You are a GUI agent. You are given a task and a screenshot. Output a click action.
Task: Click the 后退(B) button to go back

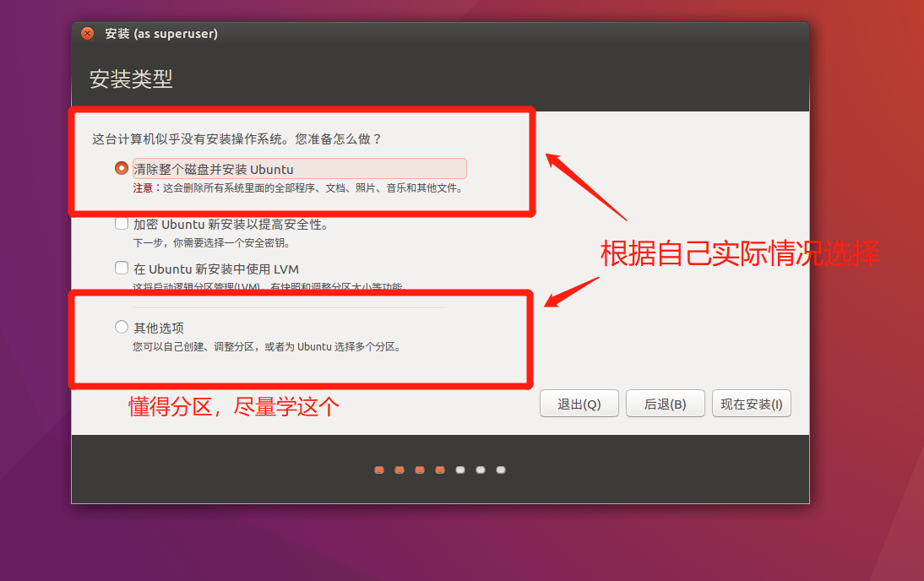(x=665, y=403)
